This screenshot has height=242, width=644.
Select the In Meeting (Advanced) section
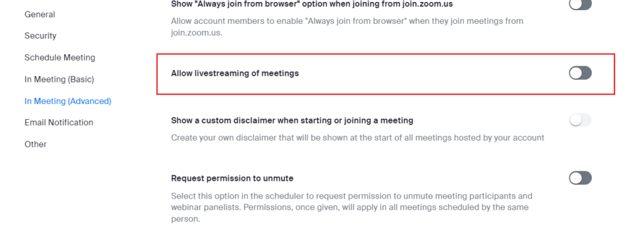coord(68,101)
